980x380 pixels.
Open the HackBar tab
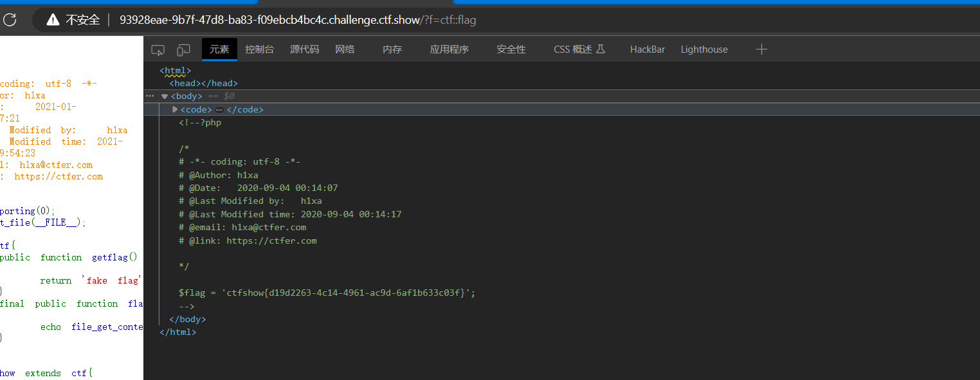click(648, 50)
